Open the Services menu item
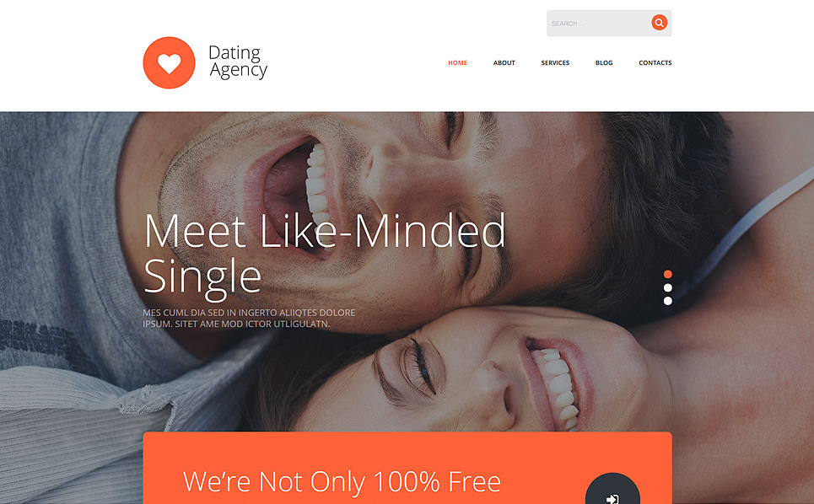Screen dimensions: 814x504 555,62
